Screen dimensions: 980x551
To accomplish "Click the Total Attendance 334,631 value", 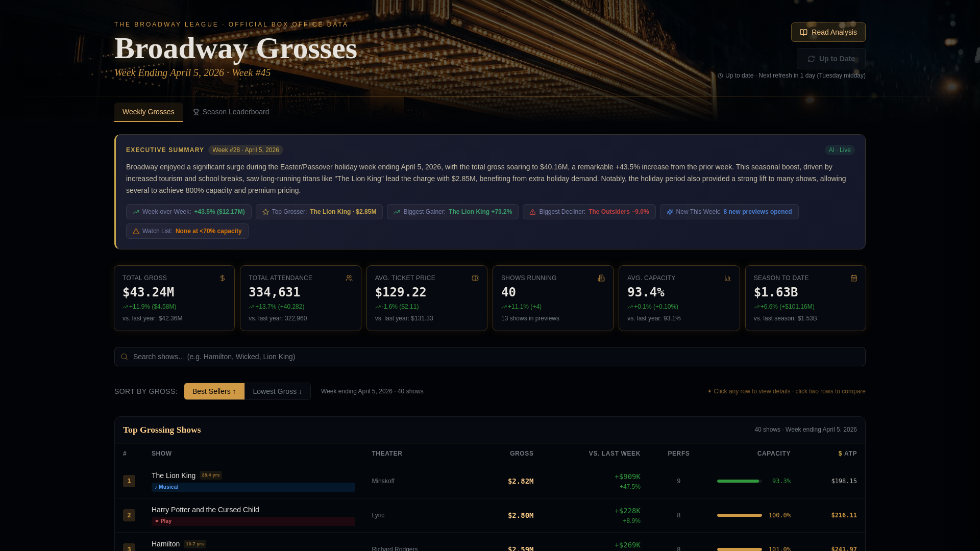I will (x=274, y=292).
